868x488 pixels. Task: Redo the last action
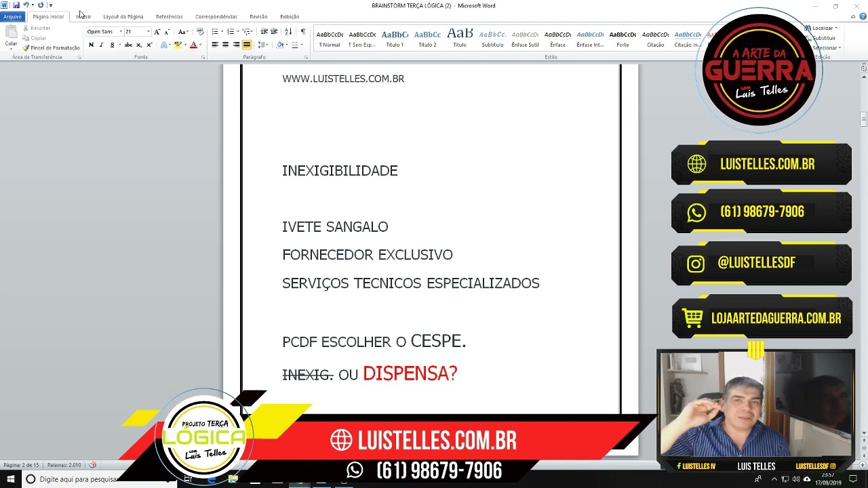tap(41, 5)
